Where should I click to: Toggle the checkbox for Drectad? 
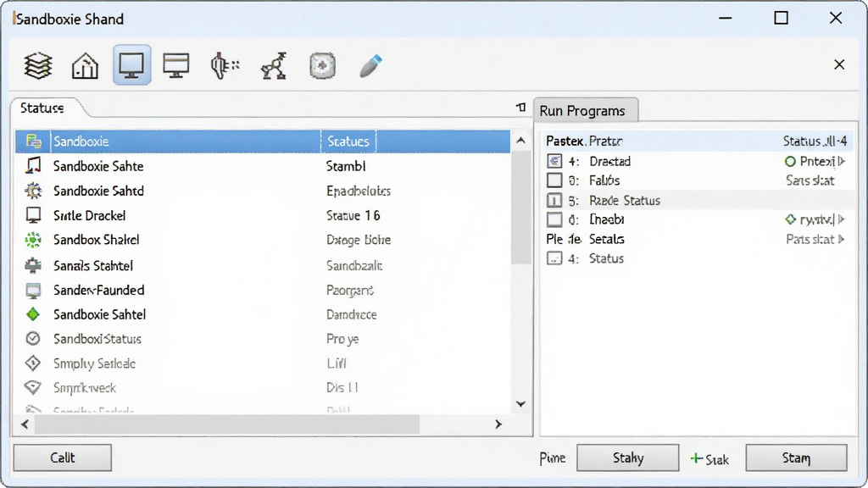(x=554, y=161)
